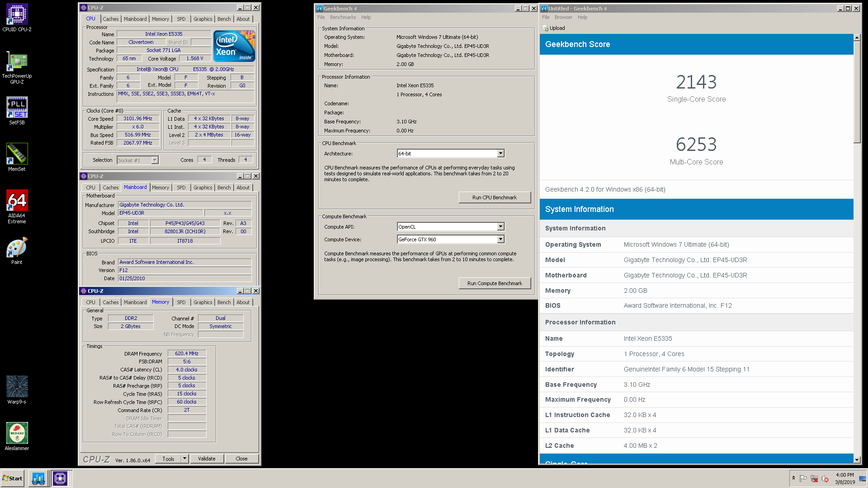
Task: Open the Socket #1 selection dropdown in CPU-Z
Action: point(155,160)
